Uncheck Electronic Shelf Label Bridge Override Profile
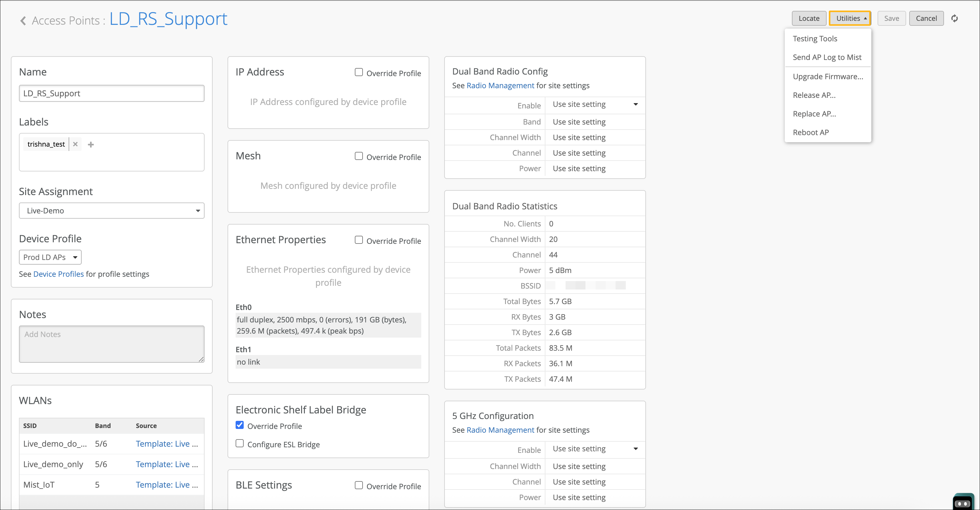The image size is (980, 510). tap(240, 425)
